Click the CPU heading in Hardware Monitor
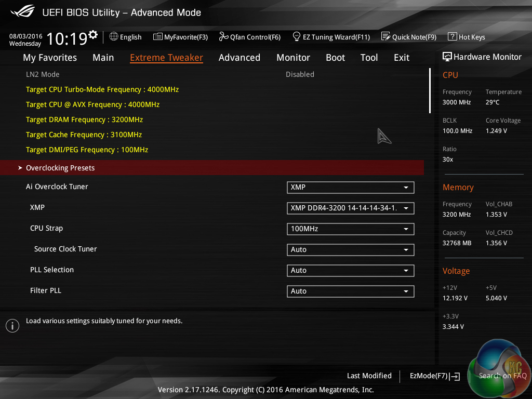The height and width of the screenshot is (399, 532). tap(450, 75)
